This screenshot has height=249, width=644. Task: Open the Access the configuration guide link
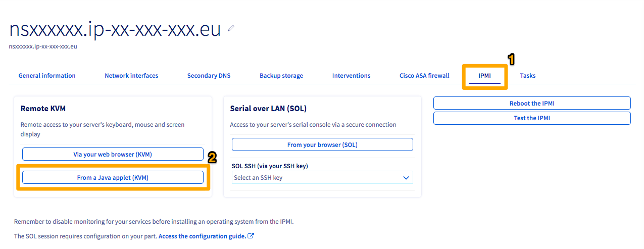coord(202,236)
